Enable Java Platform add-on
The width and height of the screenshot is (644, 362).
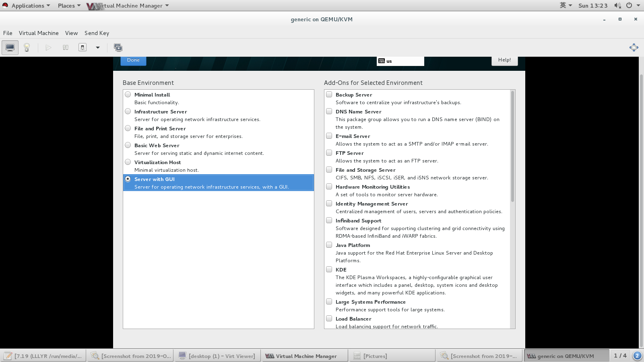329,245
